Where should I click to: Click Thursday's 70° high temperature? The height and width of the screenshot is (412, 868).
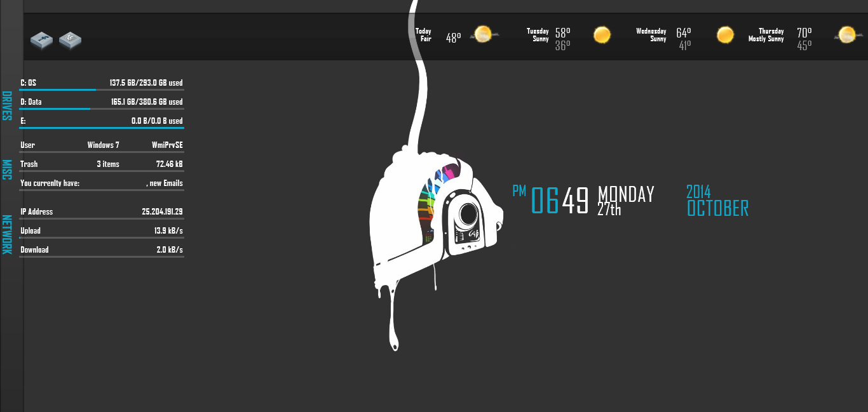804,32
